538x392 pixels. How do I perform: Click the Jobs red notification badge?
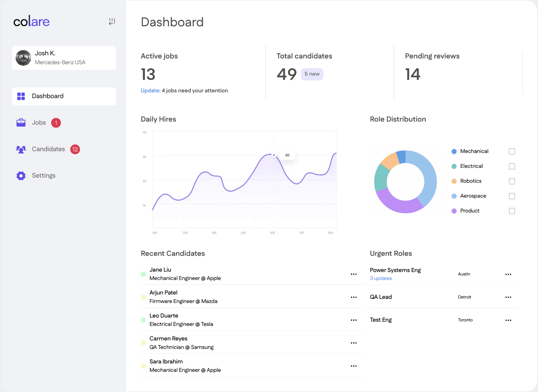coord(56,123)
